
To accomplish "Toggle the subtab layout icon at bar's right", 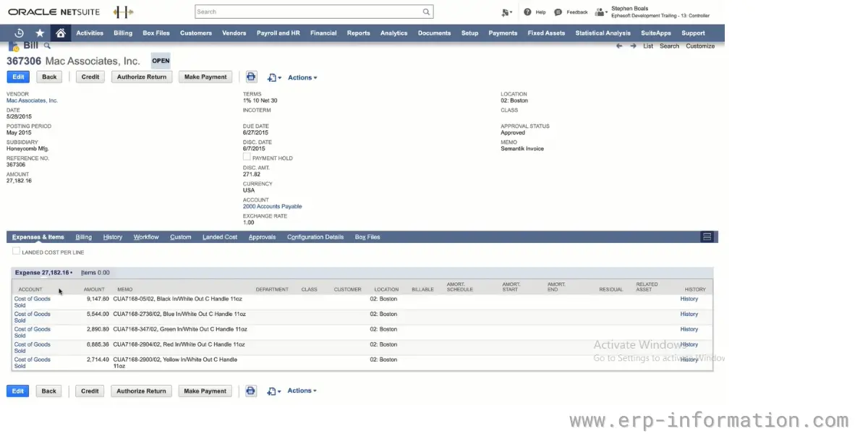I will [707, 237].
